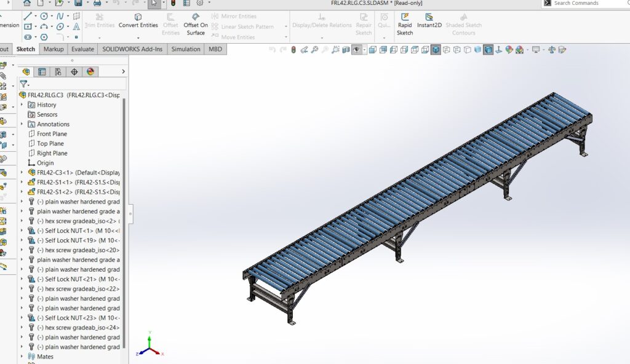
Task: Click the FeatureManager filter funnel icon
Action: [x=23, y=84]
